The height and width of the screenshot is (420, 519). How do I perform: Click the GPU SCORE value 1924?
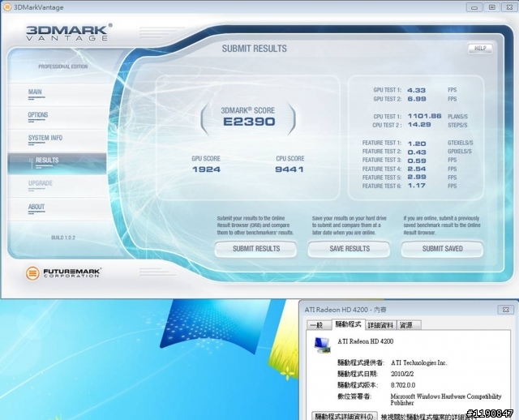(x=206, y=169)
